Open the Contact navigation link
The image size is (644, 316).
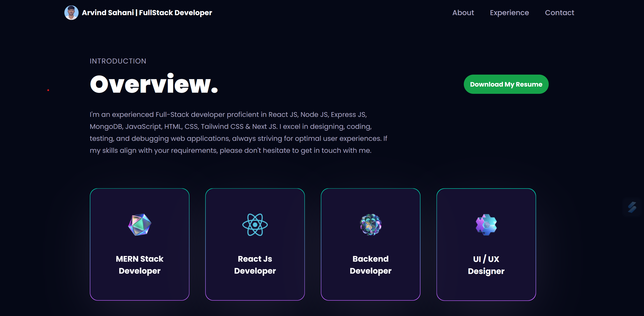559,12
